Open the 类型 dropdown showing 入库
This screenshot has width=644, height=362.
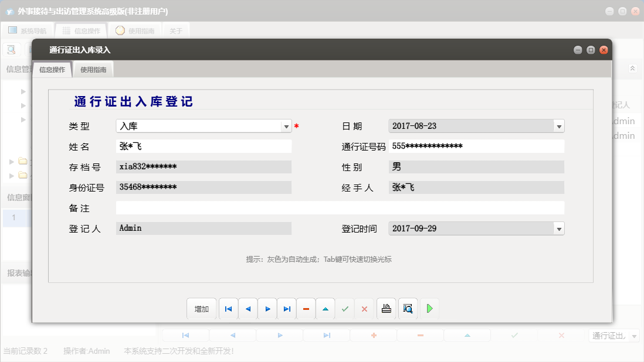tap(286, 126)
